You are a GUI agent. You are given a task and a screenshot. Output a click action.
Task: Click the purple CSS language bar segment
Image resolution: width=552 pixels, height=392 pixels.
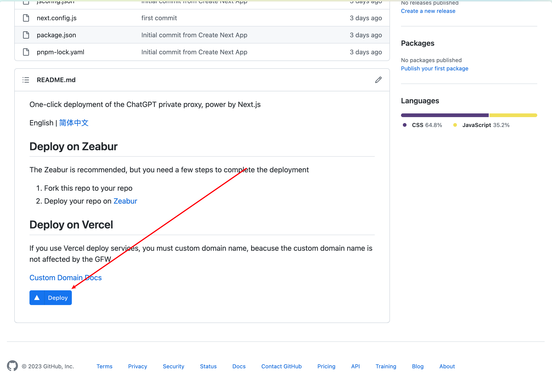(x=444, y=115)
